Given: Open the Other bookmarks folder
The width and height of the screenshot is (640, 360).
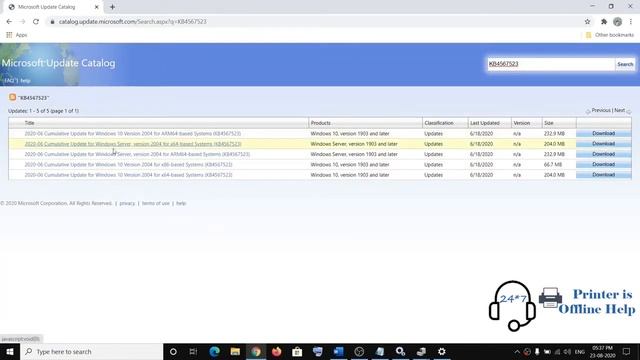Looking at the screenshot, I should (x=610, y=35).
